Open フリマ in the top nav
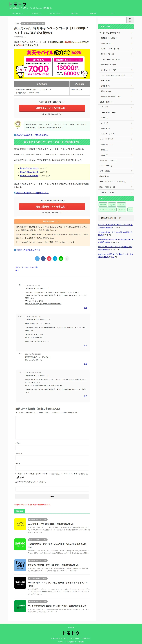Screen dimensions: 142x644 pos(112,13)
